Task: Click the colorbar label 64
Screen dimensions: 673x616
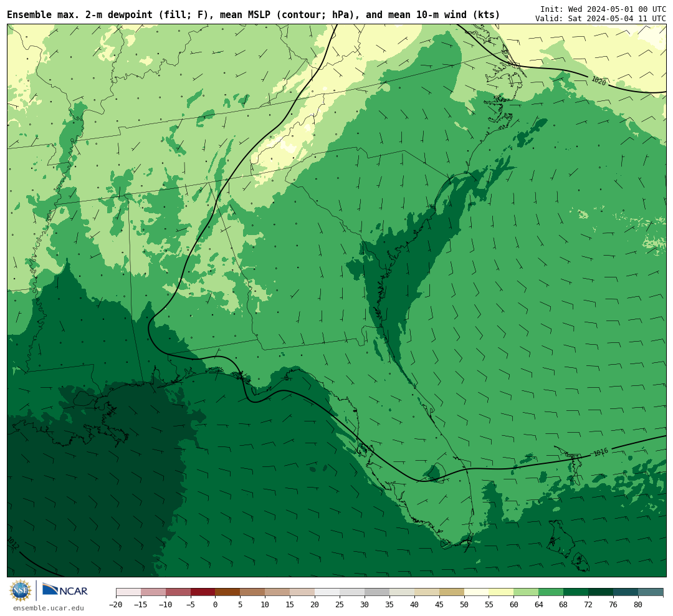Action: tap(539, 605)
